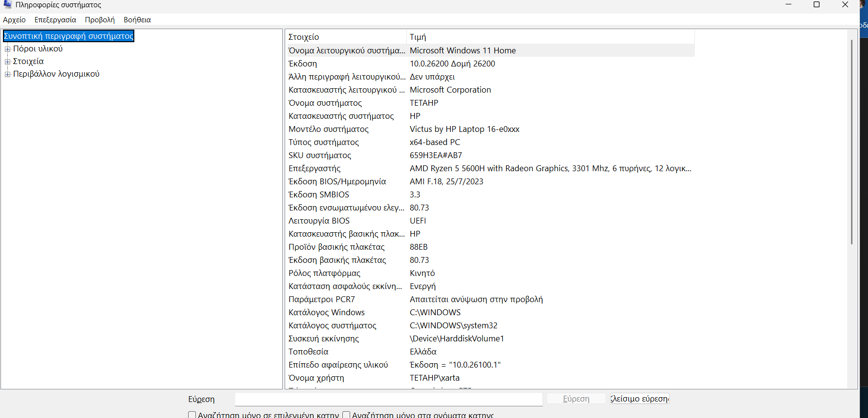Open the Αρχείο menu

pyautogui.click(x=15, y=20)
